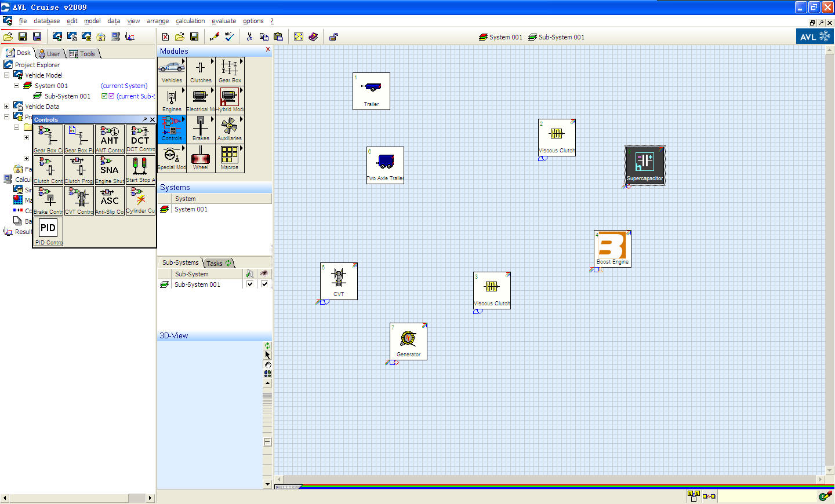835x504 pixels.
Task: Pick the DCT Control component
Action: [x=140, y=140]
